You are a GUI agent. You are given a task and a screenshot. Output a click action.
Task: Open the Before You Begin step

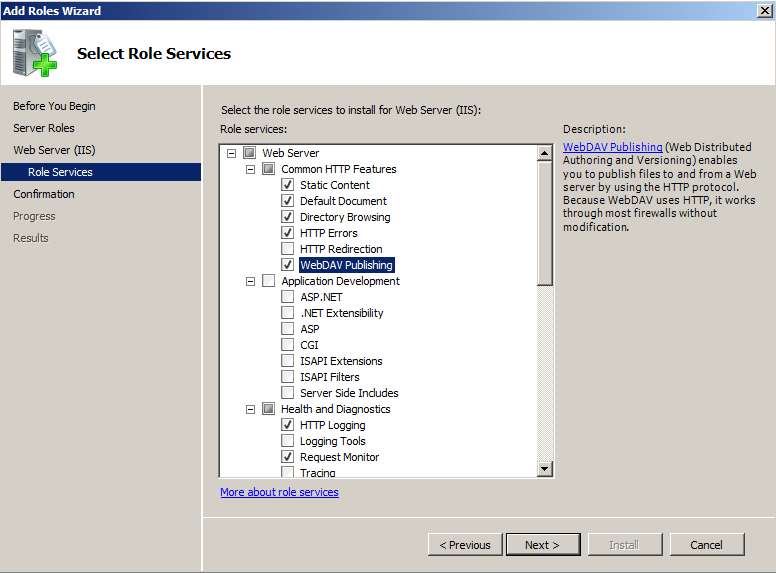[54, 106]
